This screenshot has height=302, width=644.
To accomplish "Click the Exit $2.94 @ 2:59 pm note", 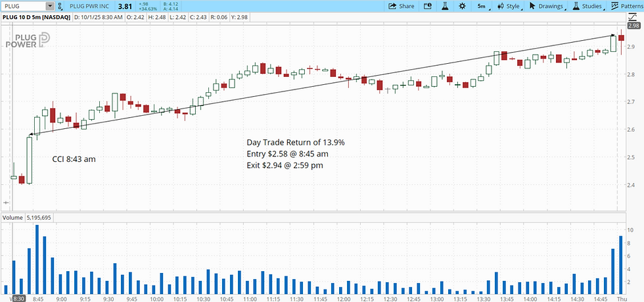I will pyautogui.click(x=285, y=165).
